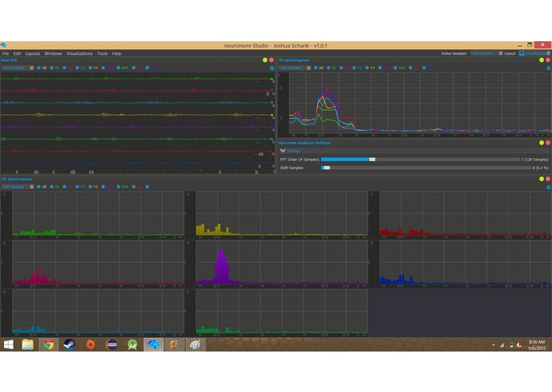Click the Shift Samples slider handle
This screenshot has width=552, height=392.
[x=326, y=167]
